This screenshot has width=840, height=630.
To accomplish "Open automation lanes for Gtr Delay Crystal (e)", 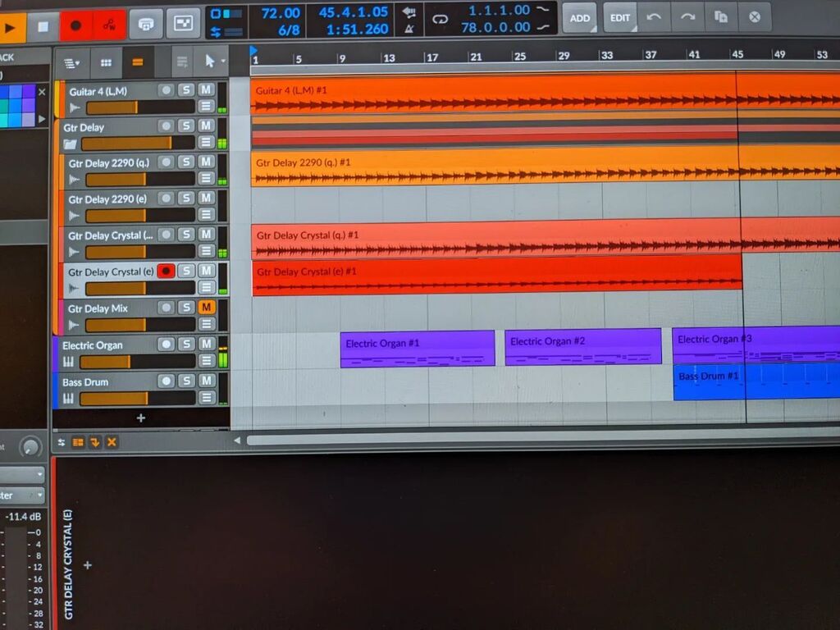I will (206, 287).
